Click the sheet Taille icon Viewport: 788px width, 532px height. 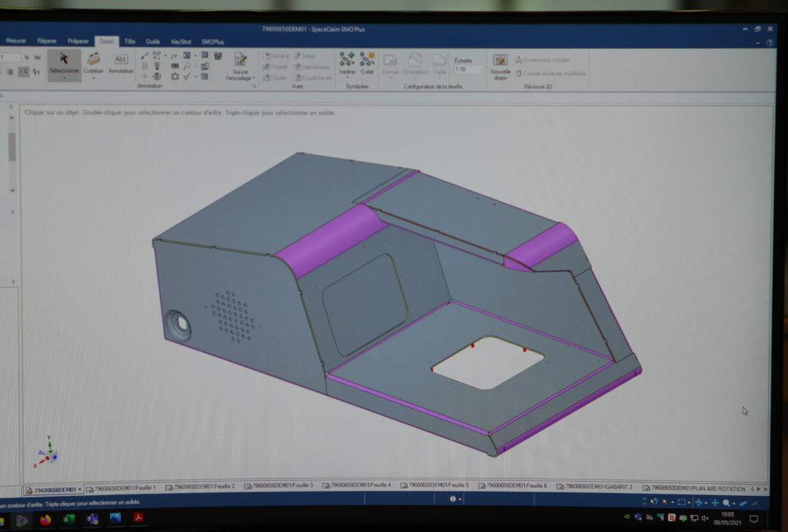tap(439, 65)
